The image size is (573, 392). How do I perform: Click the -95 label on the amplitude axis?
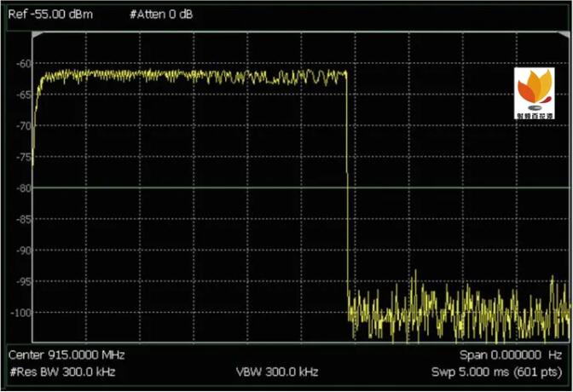[22, 281]
